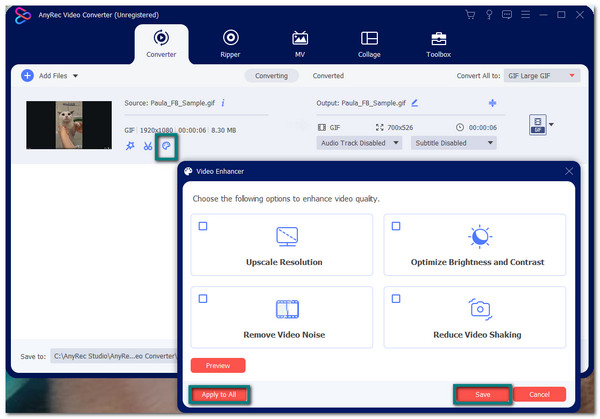Click the blue plus Add Files icon
The image size is (600, 419).
point(27,76)
